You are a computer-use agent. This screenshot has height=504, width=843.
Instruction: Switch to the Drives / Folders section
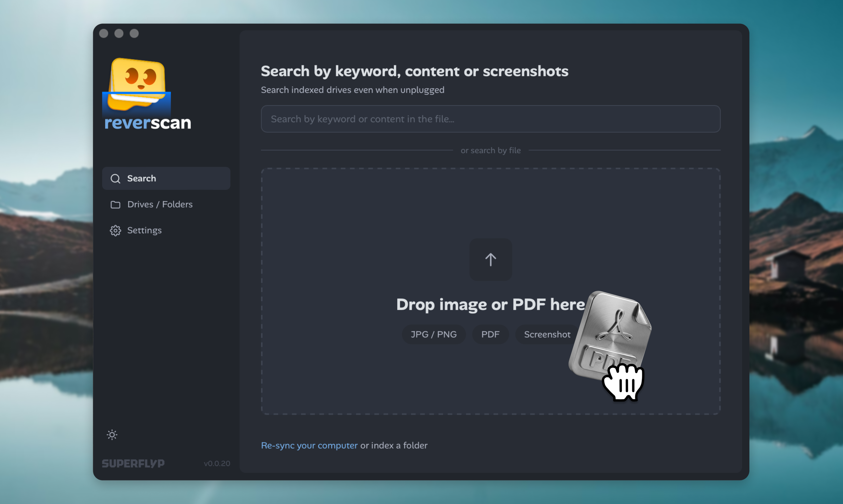click(160, 205)
